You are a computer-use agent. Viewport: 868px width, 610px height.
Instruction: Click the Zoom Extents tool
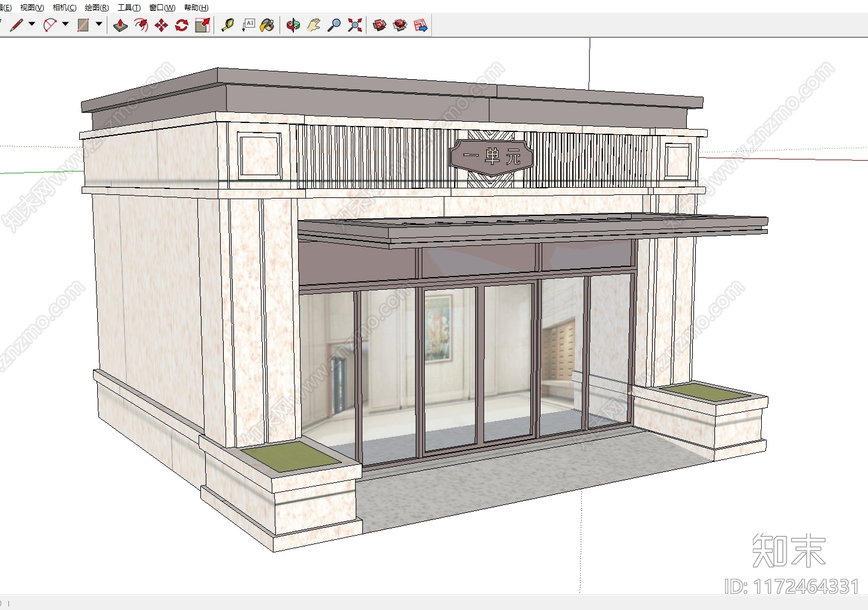click(355, 25)
